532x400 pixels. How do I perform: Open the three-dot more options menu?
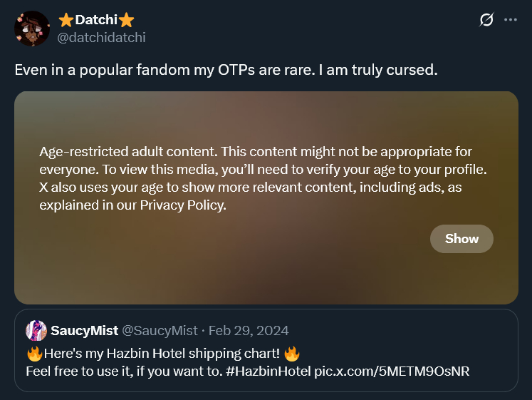click(x=510, y=20)
